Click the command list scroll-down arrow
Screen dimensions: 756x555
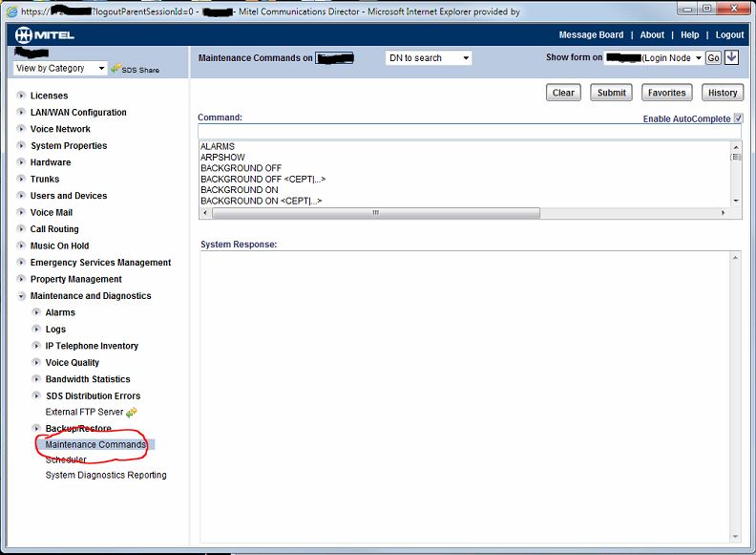point(736,201)
